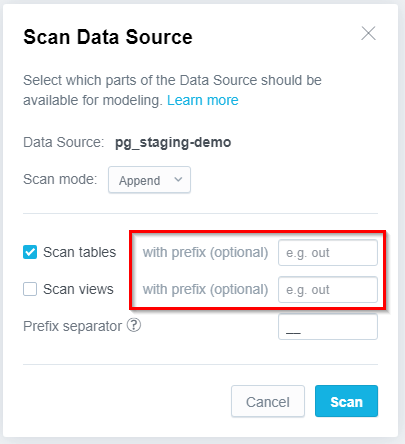Click the chevron arrow in Scan mode box

(178, 180)
